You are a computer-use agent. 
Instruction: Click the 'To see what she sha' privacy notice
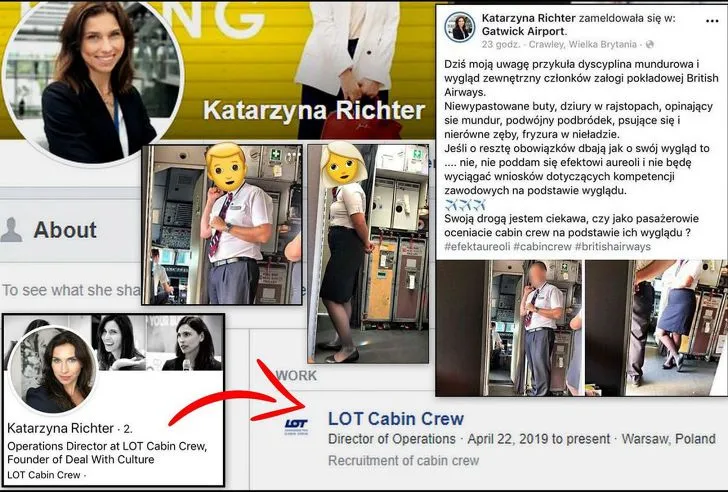pyautogui.click(x=71, y=290)
